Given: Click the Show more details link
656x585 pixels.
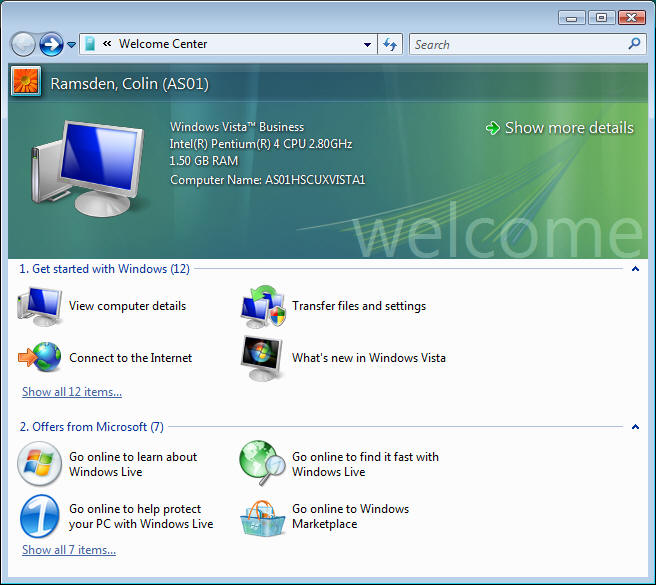Looking at the screenshot, I should point(569,128).
